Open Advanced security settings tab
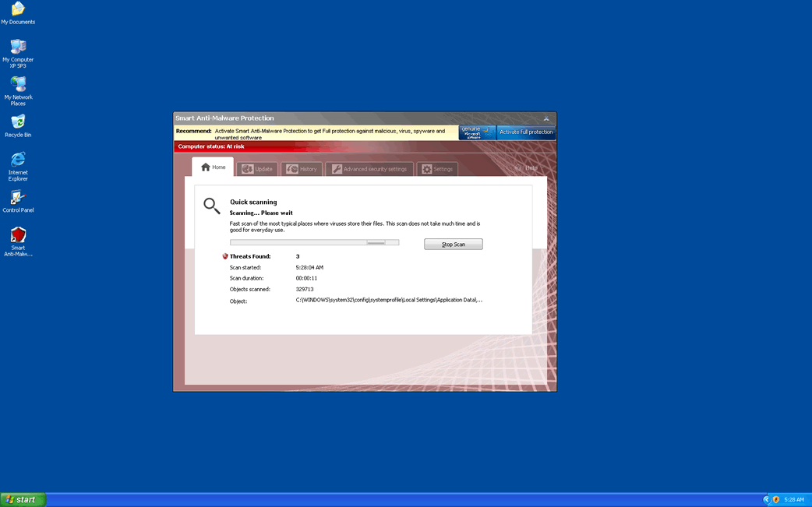Image resolution: width=812 pixels, height=507 pixels. click(369, 169)
